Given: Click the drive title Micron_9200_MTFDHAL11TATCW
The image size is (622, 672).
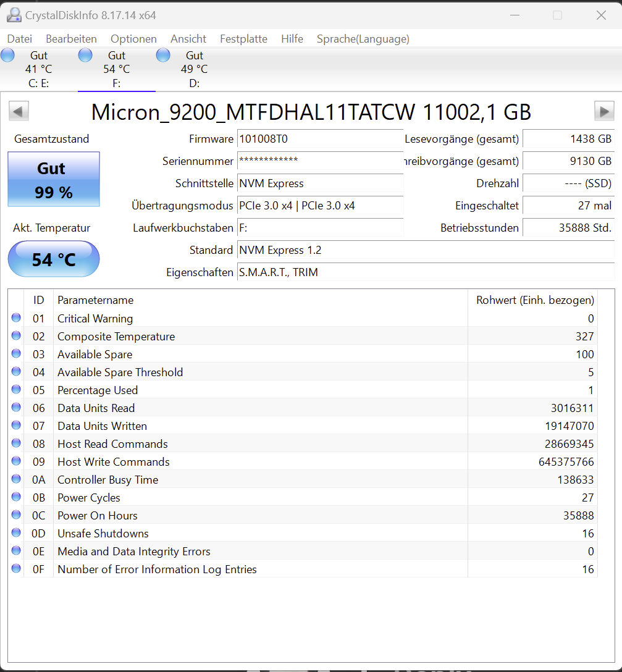Looking at the screenshot, I should [253, 112].
